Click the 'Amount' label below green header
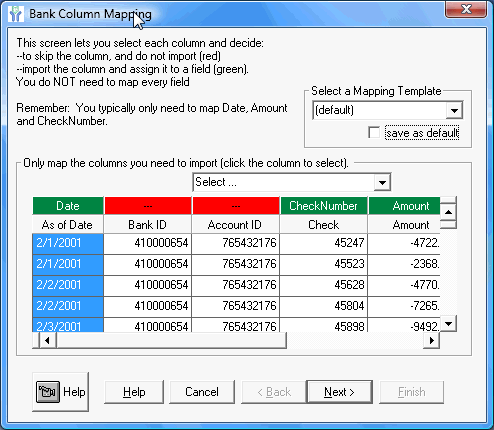Image resolution: width=494 pixels, height=430 pixels. click(x=404, y=225)
